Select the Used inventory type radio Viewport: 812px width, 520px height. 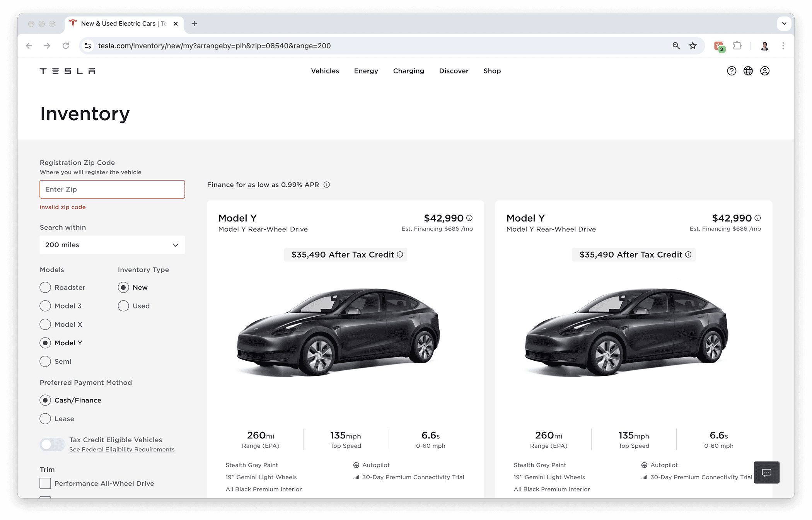[x=123, y=306]
